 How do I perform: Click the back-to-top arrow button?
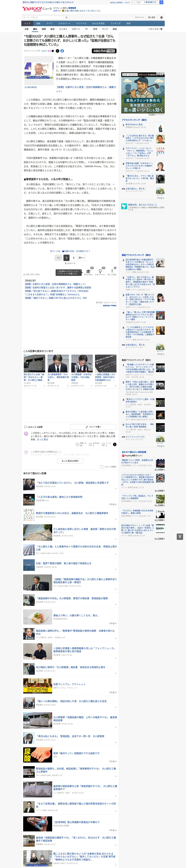(180, 536)
